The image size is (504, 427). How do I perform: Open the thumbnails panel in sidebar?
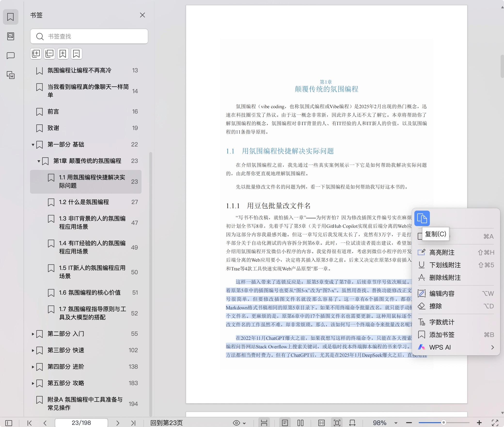pos(11,36)
